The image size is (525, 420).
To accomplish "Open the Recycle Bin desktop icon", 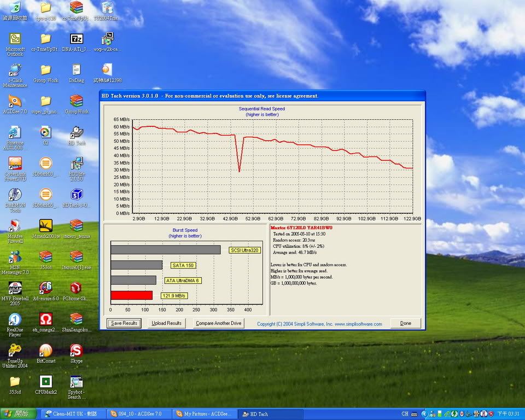I will tap(15, 11).
